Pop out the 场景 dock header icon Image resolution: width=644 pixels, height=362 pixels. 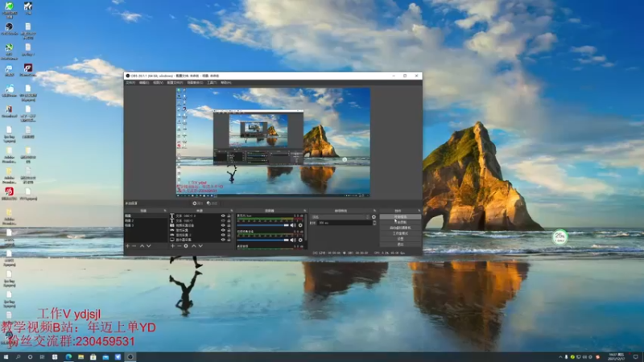pyautogui.click(x=165, y=211)
